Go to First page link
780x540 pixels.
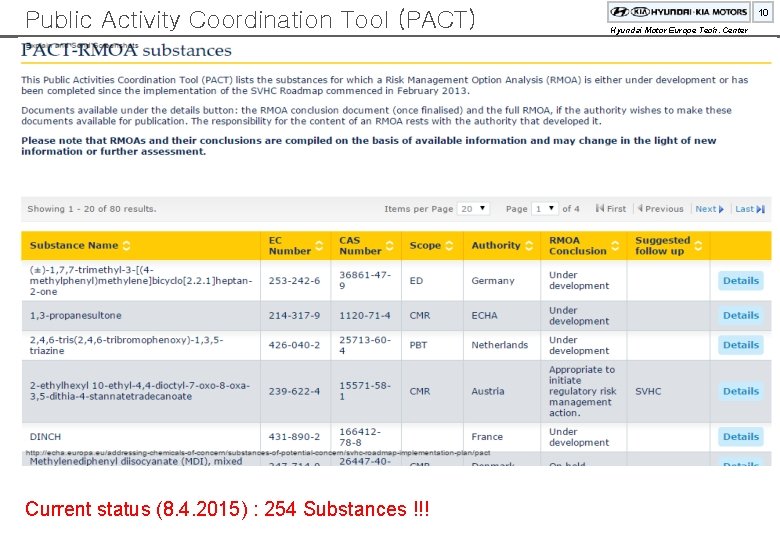[611, 209]
